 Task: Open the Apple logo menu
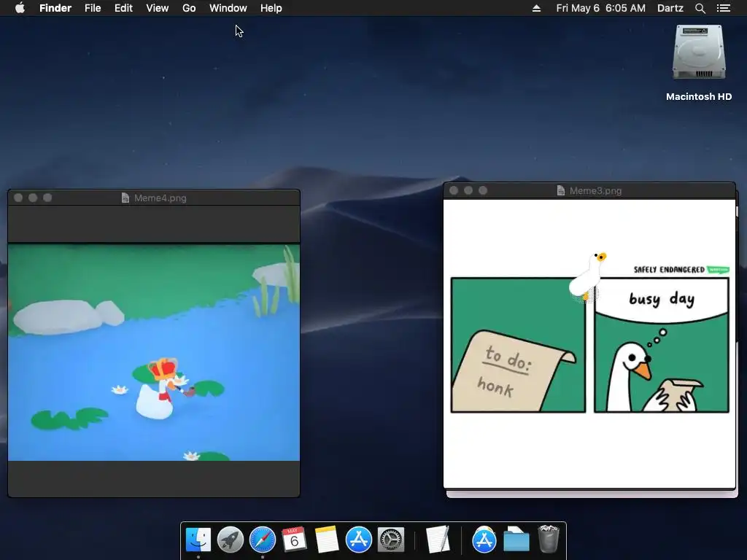tap(20, 8)
